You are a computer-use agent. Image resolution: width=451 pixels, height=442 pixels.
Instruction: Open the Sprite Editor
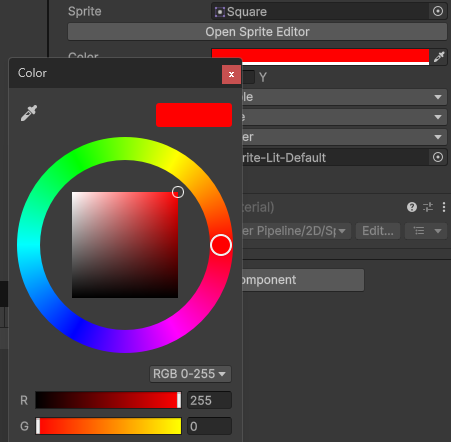coord(257,32)
